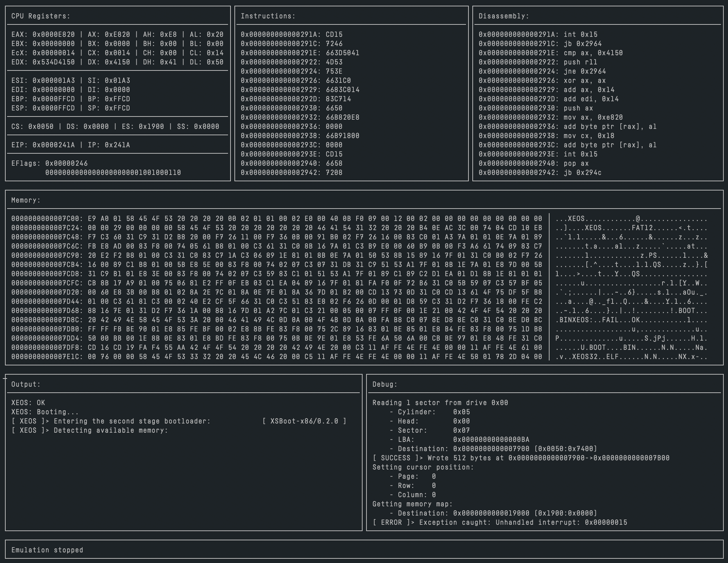Select the EBP: 0x0000FFCD register entry
Viewport: 728px width, 563px height.
43,99
